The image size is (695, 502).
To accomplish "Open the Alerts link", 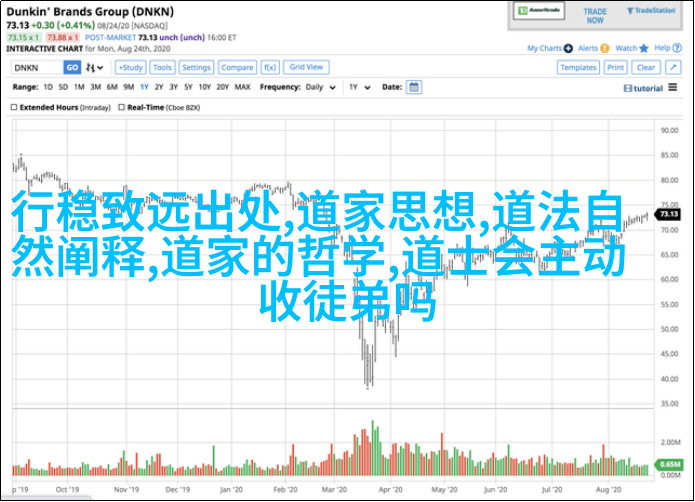I will (588, 48).
